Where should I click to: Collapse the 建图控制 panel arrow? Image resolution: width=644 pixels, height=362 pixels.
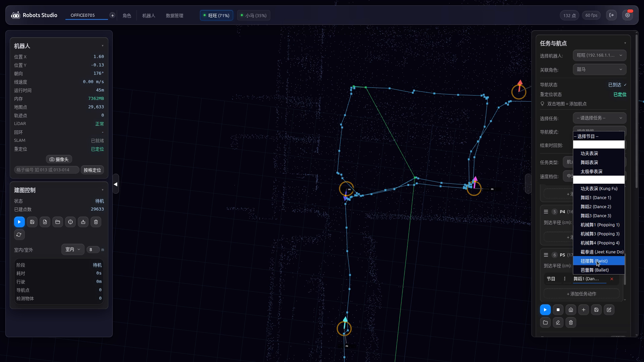[103, 190]
